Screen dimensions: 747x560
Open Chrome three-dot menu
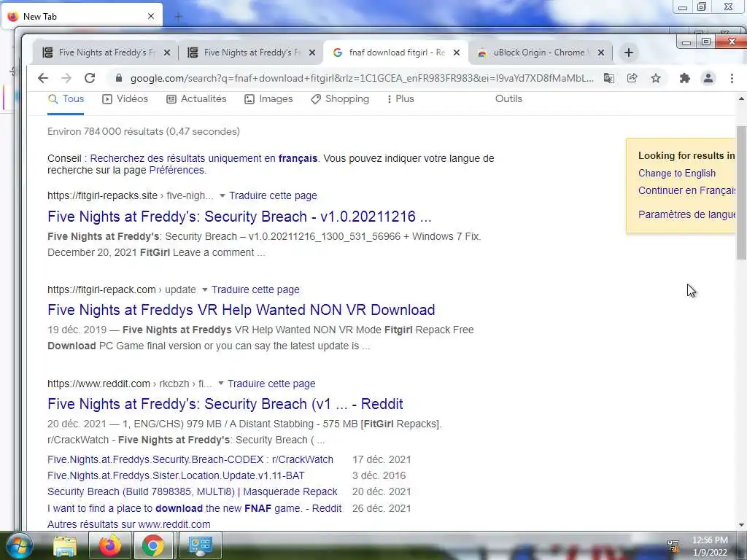[732, 78]
